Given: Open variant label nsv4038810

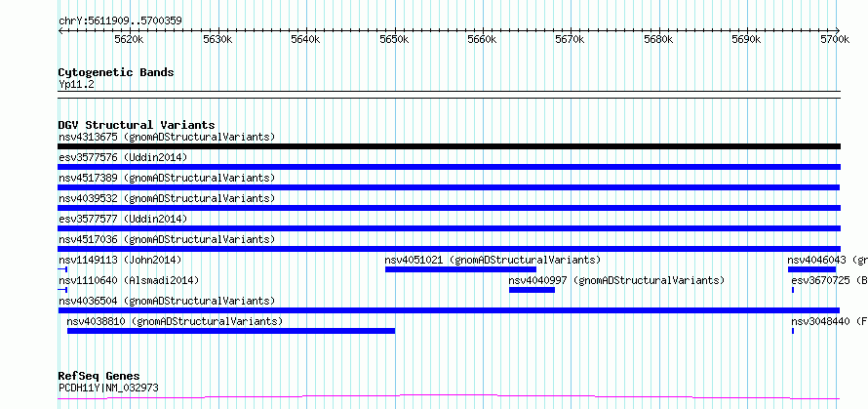Looking at the screenshot, I should [175, 321].
